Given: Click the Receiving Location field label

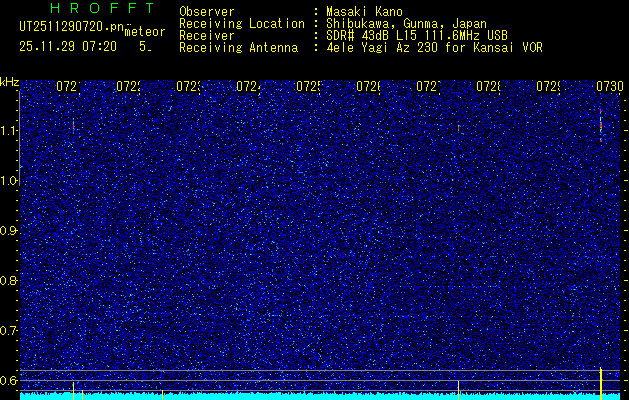Looking at the screenshot, I should pos(241,23).
